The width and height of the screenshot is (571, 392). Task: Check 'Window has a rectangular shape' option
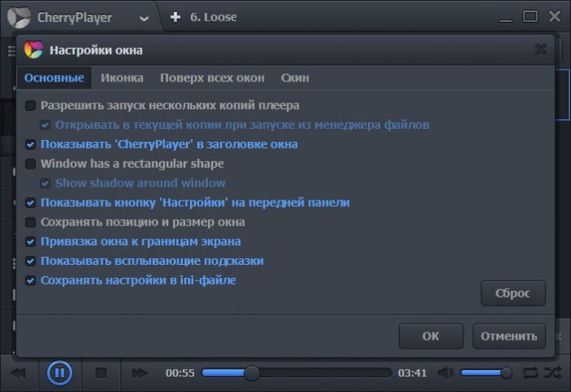tap(31, 164)
